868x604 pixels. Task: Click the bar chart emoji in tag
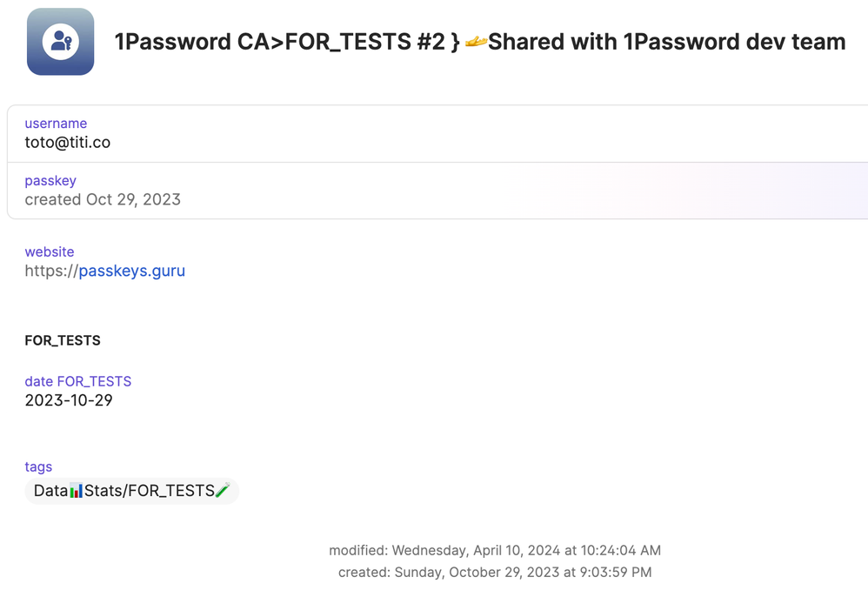(x=77, y=491)
